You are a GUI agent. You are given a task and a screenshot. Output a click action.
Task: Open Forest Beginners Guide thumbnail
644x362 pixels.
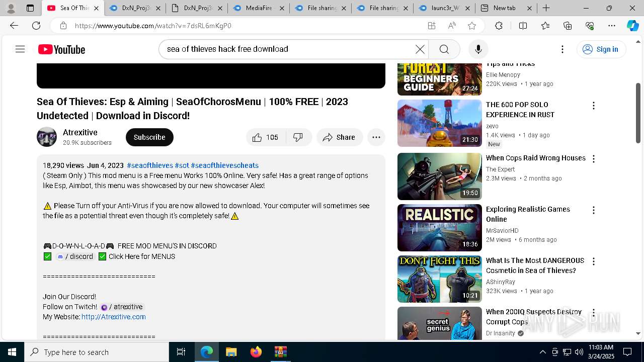[439, 79]
